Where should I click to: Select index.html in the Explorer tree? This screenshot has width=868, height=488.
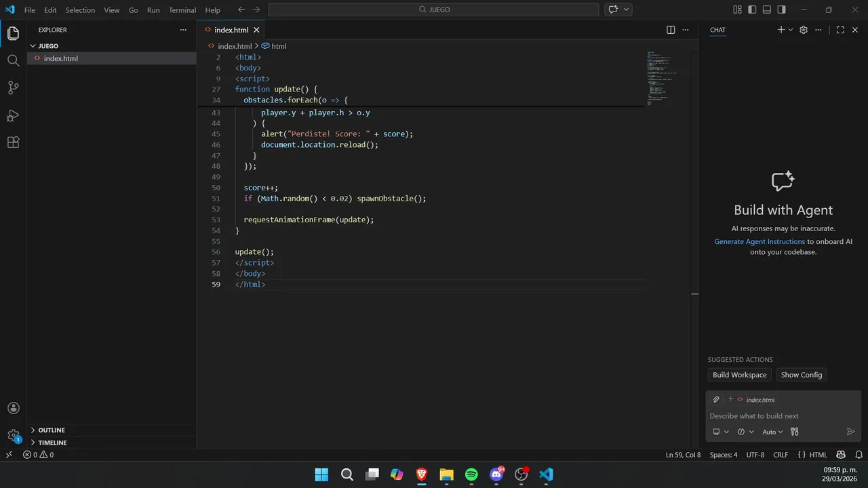pyautogui.click(x=111, y=58)
